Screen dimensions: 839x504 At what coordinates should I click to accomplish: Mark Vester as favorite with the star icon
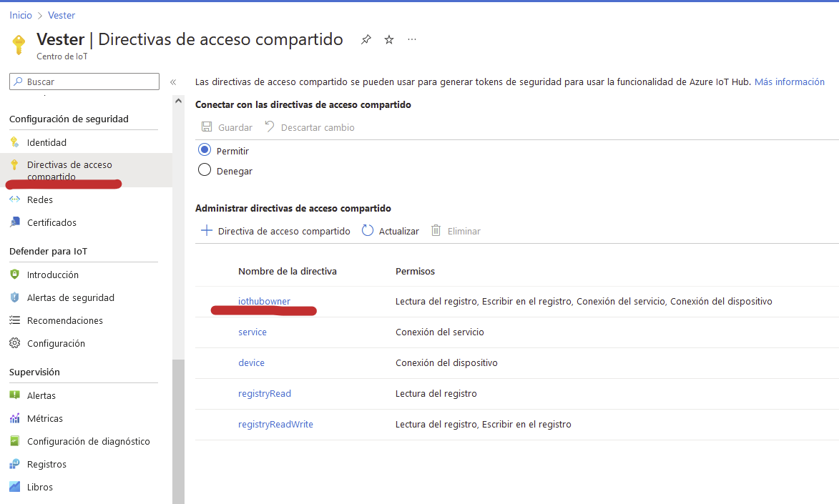389,39
